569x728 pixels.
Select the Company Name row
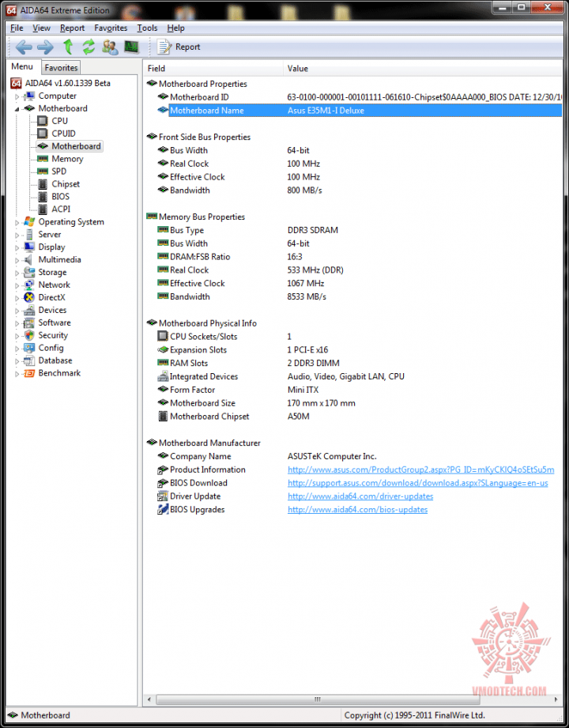coord(360,456)
